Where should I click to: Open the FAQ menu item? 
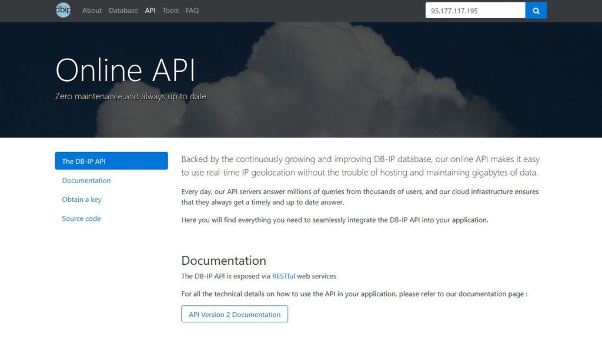[192, 11]
